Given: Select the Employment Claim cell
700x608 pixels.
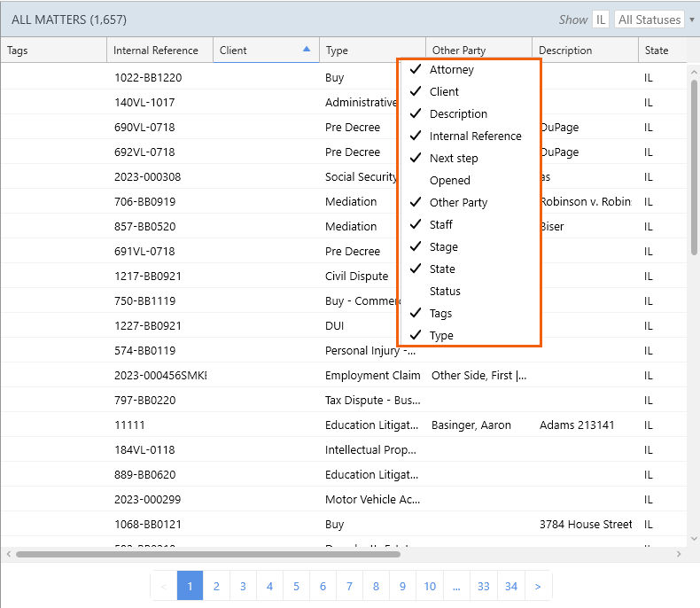Looking at the screenshot, I should [373, 376].
